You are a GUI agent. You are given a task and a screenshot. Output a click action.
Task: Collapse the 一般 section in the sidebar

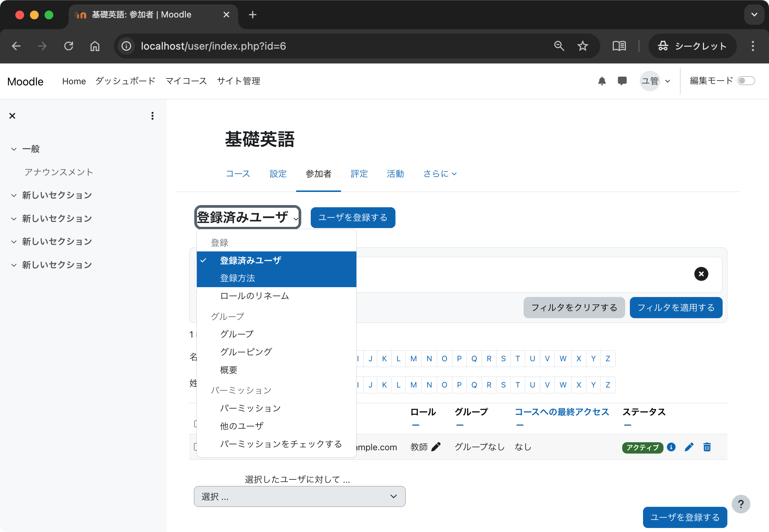(x=14, y=149)
